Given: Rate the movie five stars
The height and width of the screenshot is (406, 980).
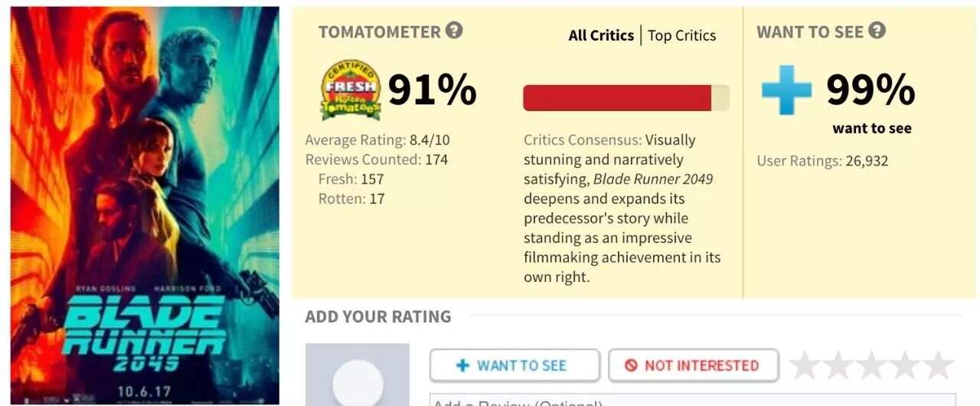Looking at the screenshot, I should (939, 365).
